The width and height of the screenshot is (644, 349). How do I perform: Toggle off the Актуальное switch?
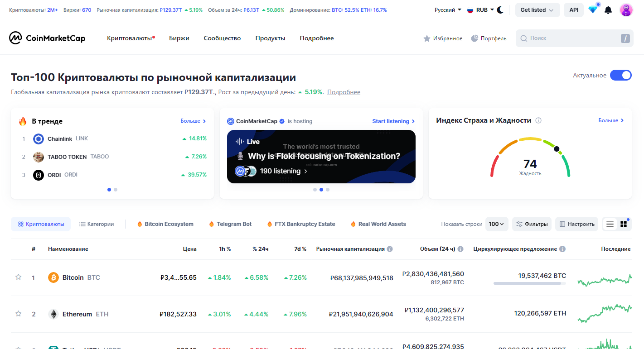620,75
